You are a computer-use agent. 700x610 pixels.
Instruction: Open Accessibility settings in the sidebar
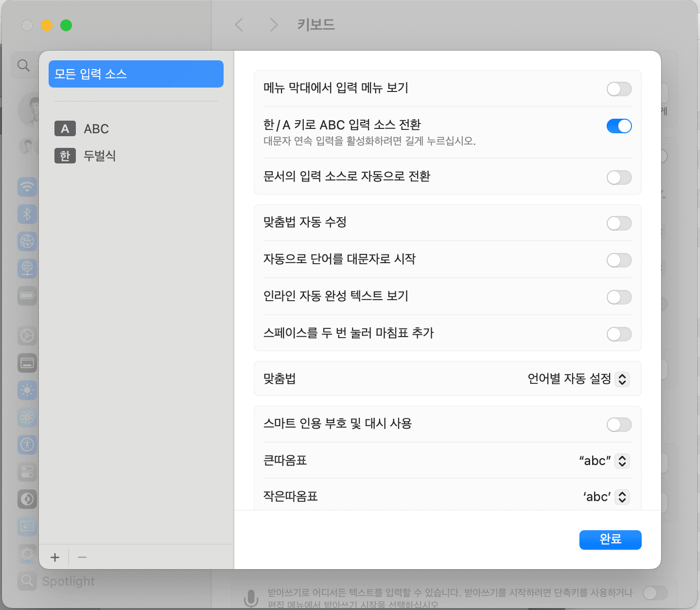27,445
